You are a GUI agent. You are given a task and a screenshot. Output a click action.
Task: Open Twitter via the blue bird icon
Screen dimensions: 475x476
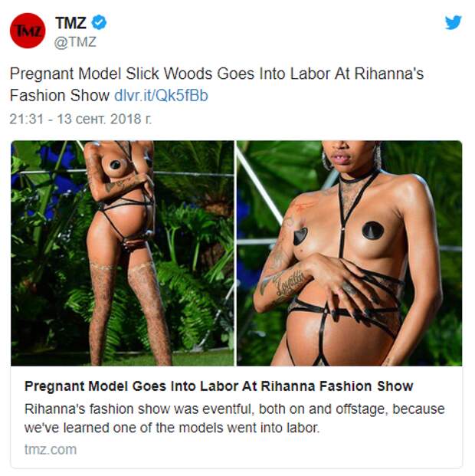(x=453, y=22)
